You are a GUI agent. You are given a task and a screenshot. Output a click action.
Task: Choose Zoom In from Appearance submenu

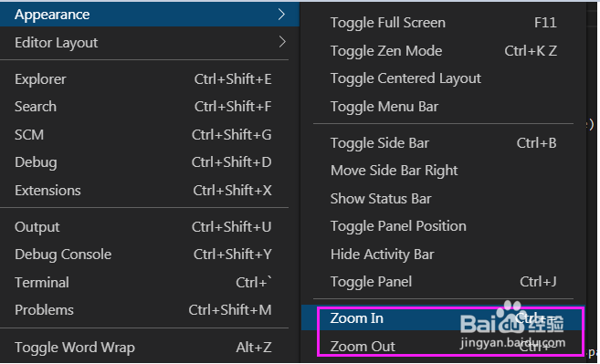coord(443,317)
